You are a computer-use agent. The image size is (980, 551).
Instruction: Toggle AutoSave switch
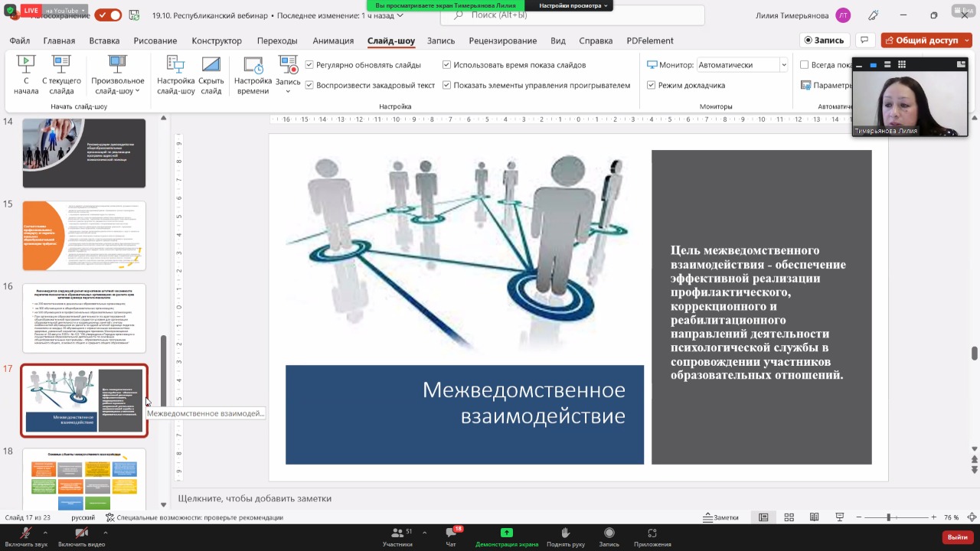click(108, 15)
